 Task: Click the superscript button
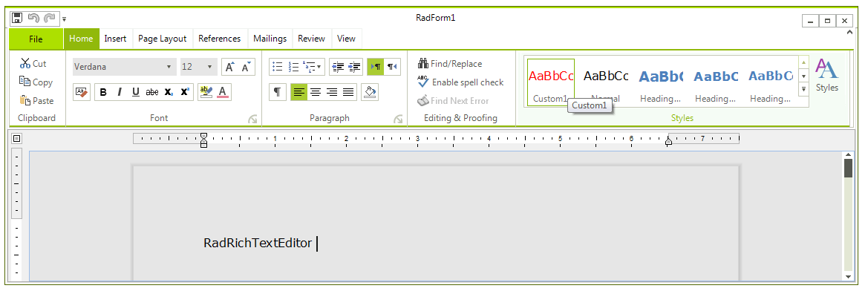click(185, 92)
